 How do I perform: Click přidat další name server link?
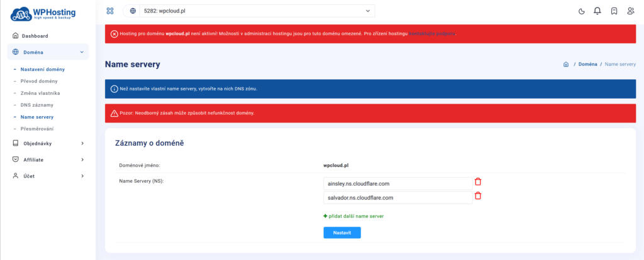point(355,216)
